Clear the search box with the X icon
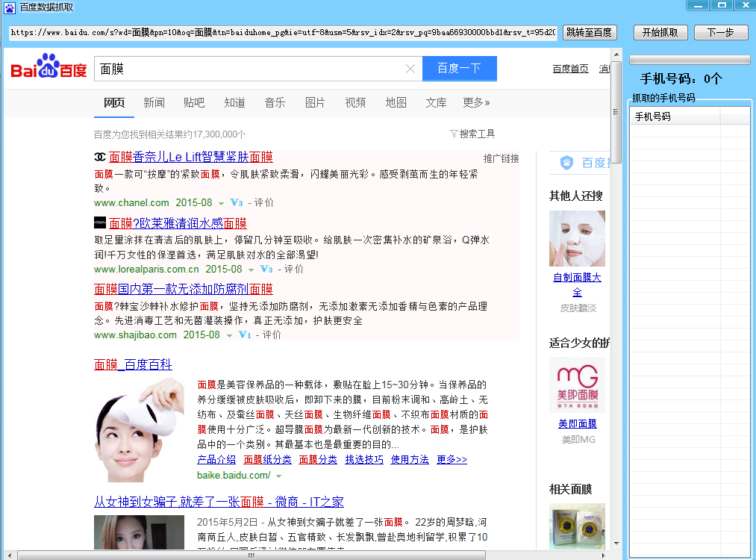Image resolution: width=756 pixels, height=560 pixels. point(410,69)
